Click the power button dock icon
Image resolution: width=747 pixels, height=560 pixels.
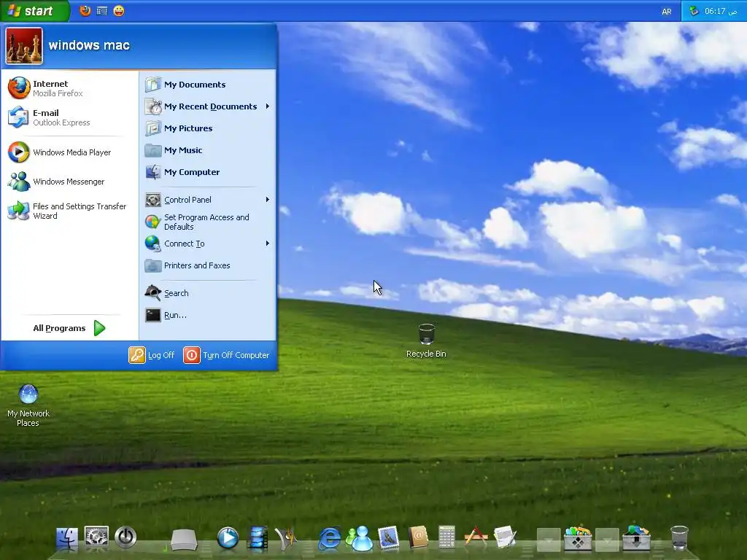tap(125, 537)
